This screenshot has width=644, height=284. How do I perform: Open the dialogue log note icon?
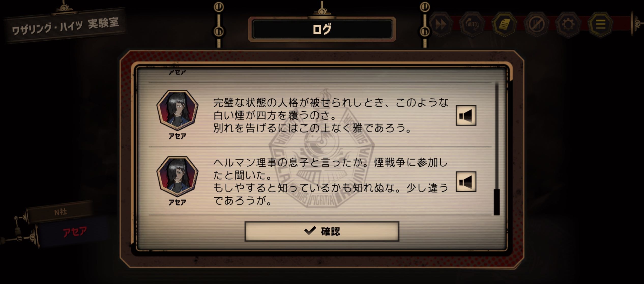[x=504, y=25]
